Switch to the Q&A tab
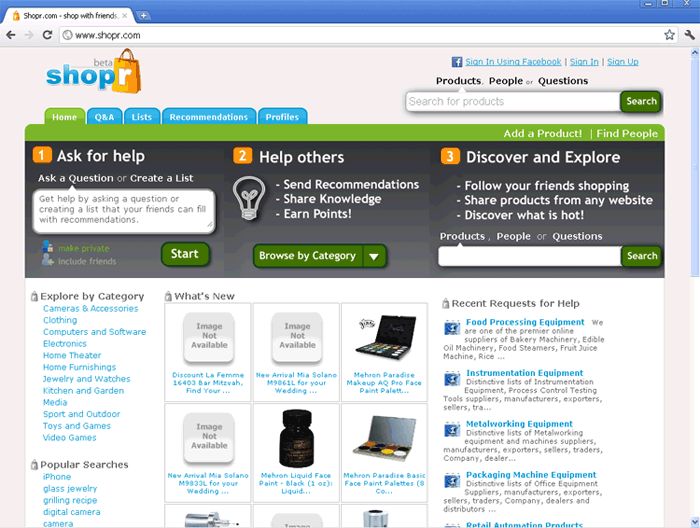700x528 pixels. point(104,117)
